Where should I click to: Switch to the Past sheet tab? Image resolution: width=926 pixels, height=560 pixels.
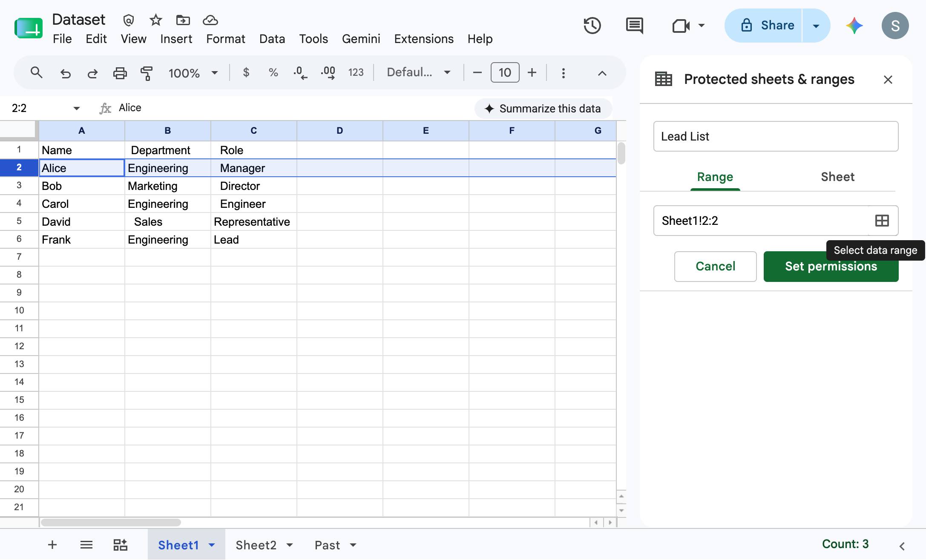(x=327, y=546)
